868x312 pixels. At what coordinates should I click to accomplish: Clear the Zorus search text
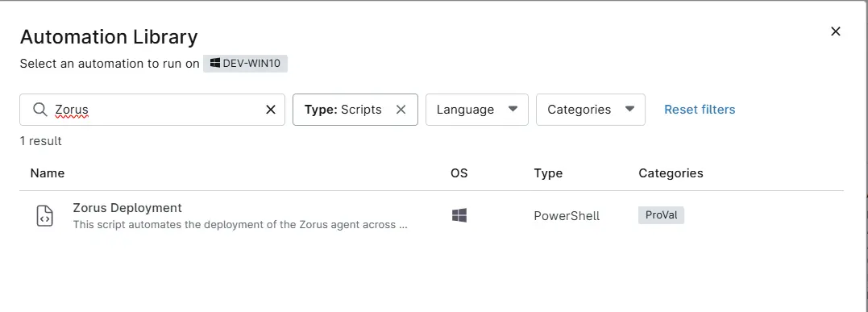(x=271, y=110)
